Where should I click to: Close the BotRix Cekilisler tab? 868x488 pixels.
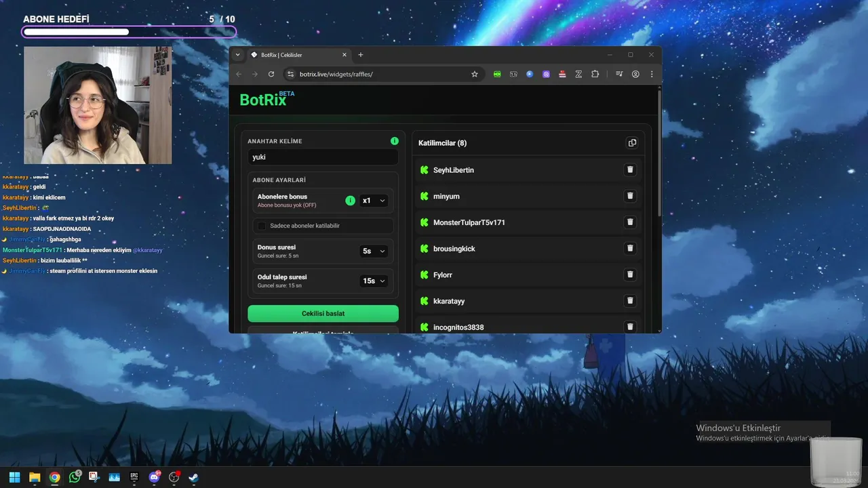click(344, 55)
